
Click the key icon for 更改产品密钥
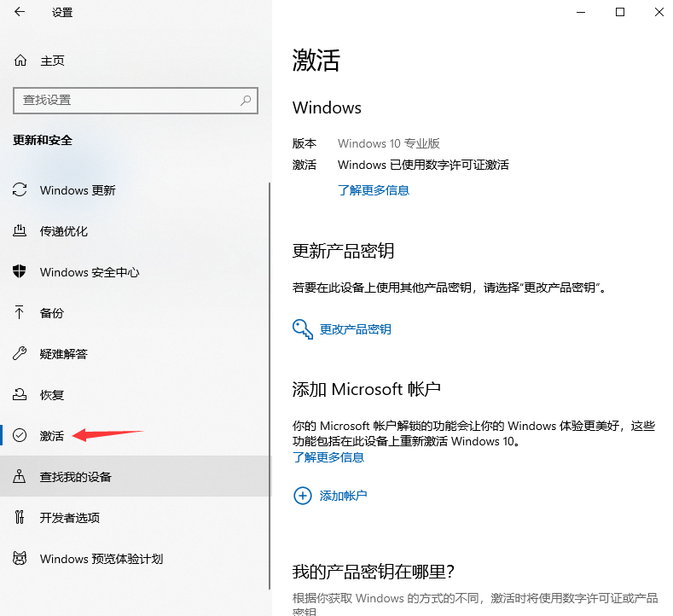[x=303, y=329]
